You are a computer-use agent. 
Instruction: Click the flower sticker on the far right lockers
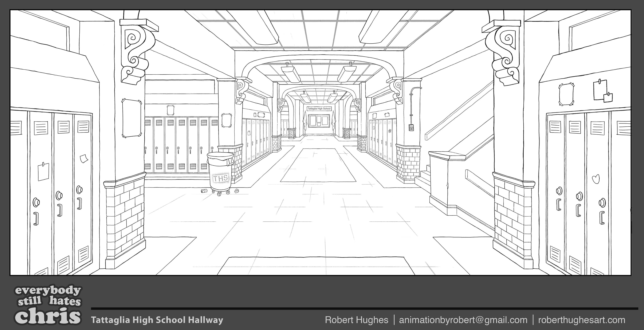click(x=389, y=131)
